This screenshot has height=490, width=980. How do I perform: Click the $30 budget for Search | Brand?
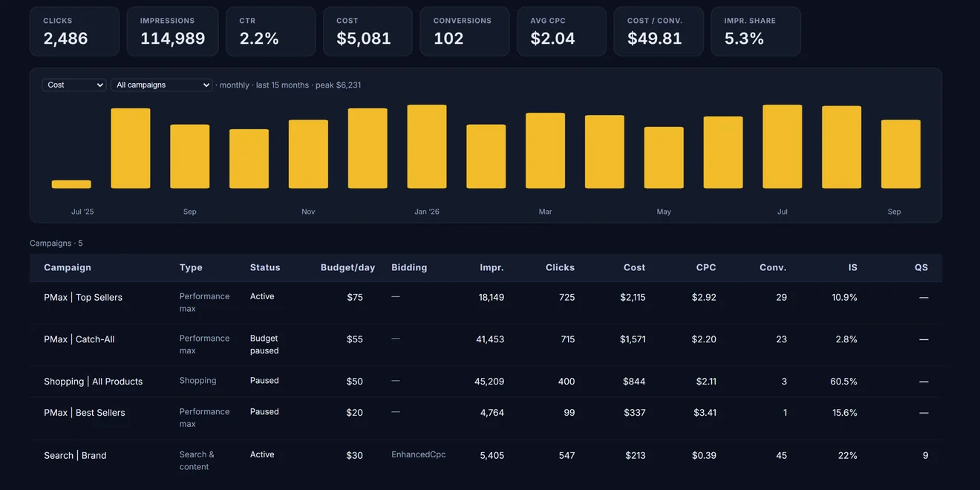(x=355, y=455)
